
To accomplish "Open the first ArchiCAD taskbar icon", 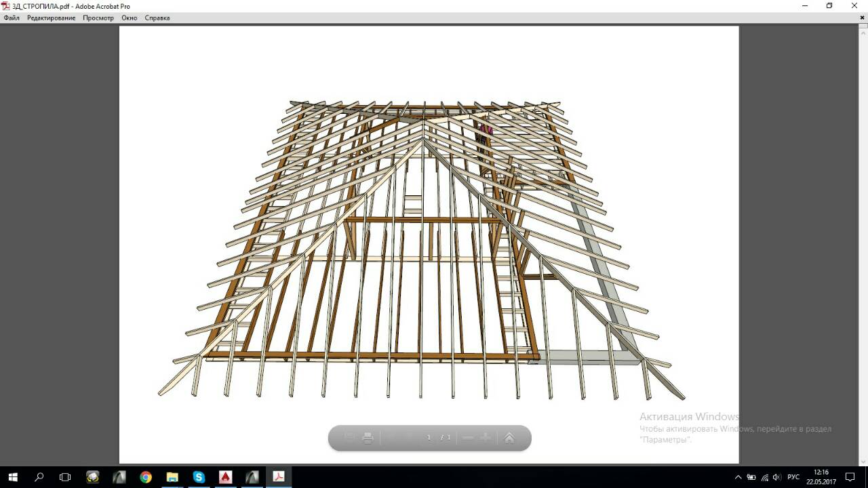I will pyautogui.click(x=119, y=477).
